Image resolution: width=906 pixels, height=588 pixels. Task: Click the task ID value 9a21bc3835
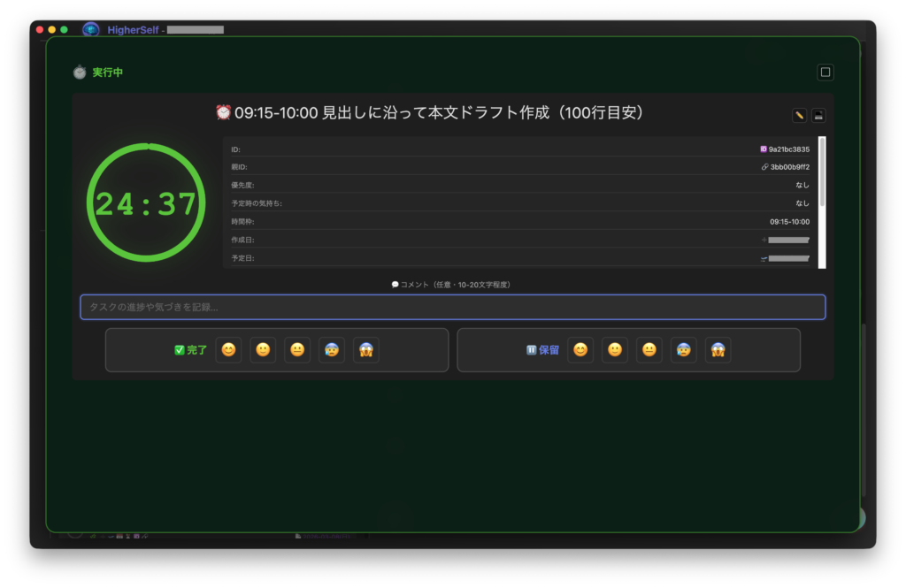[788, 149]
